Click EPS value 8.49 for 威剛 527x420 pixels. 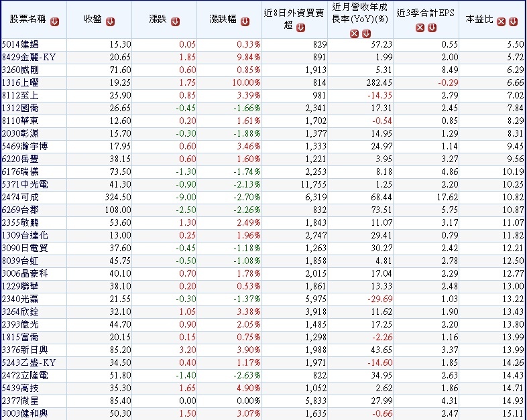(x=450, y=70)
